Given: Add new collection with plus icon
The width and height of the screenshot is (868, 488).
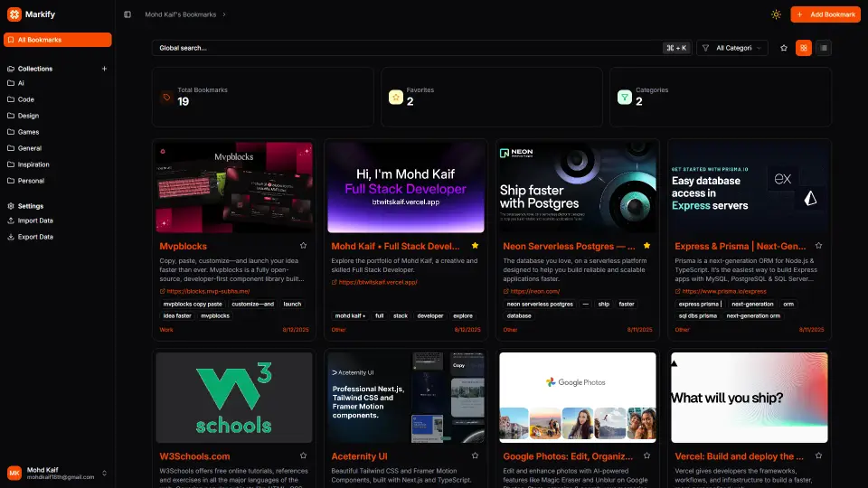Looking at the screenshot, I should pyautogui.click(x=104, y=69).
